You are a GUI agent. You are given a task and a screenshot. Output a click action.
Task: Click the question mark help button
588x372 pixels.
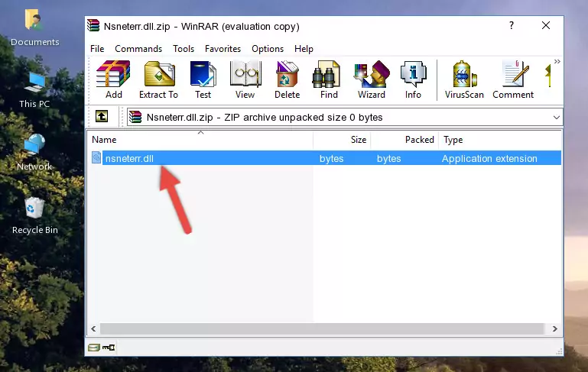(512, 25)
